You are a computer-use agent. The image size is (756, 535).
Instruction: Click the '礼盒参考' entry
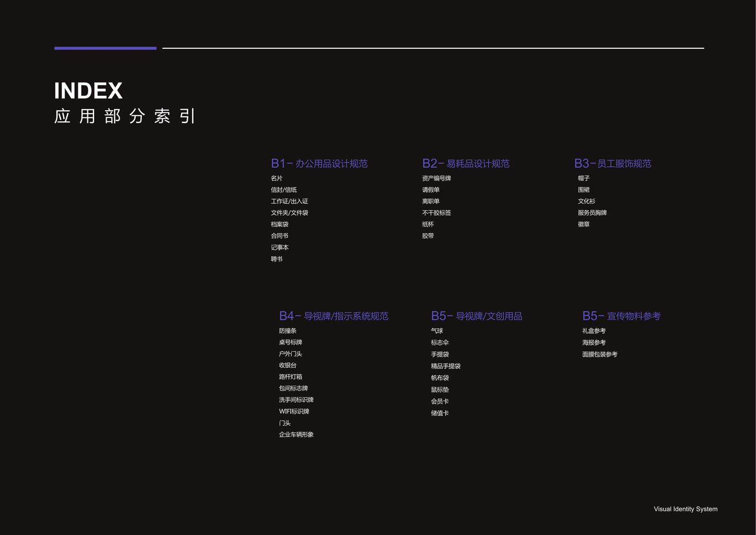[594, 331]
